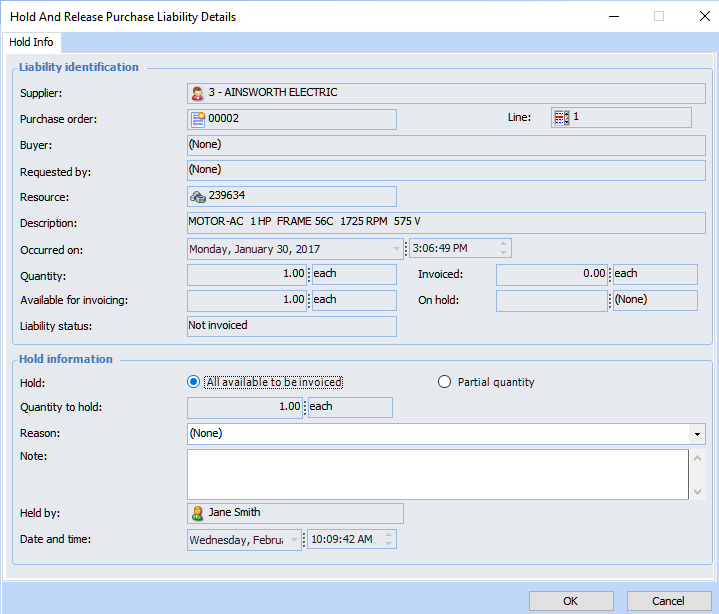Click the Quantity to hold field
719x614 pixels.
click(x=245, y=407)
